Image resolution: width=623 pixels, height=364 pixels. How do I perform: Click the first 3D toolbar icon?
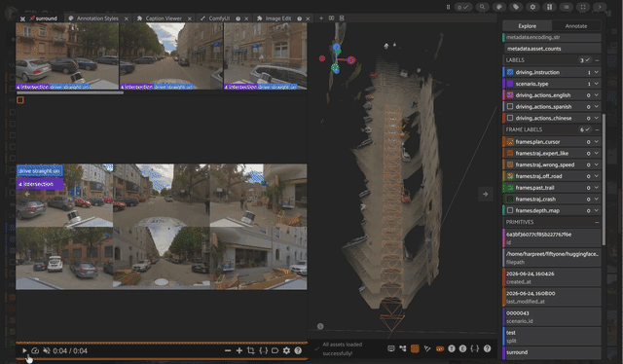click(x=391, y=348)
